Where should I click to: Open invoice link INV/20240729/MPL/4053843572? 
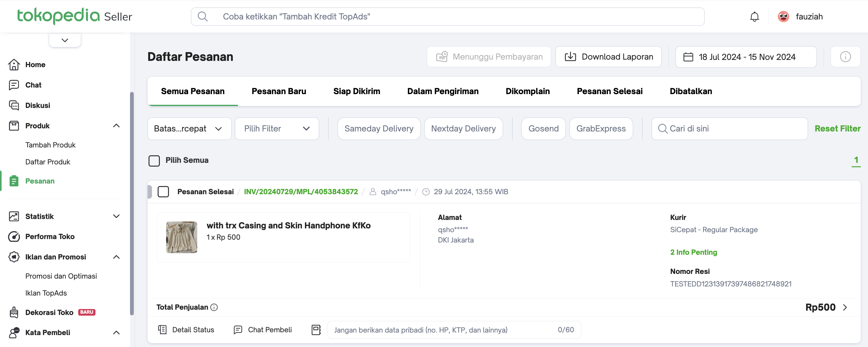point(301,192)
